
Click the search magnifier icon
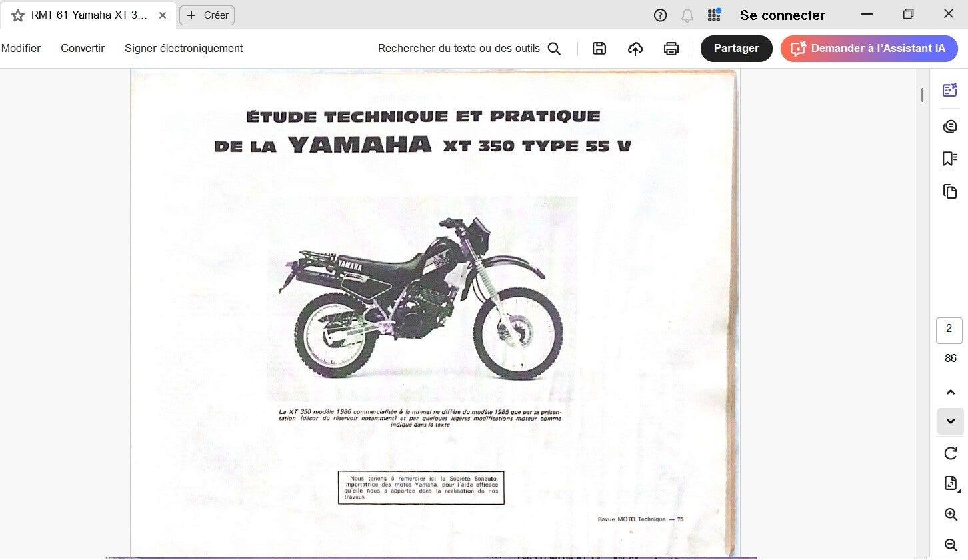(554, 48)
